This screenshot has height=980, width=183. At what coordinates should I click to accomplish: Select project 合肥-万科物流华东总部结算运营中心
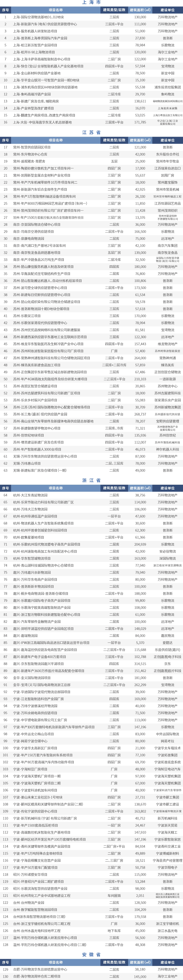[x=40, y=970]
